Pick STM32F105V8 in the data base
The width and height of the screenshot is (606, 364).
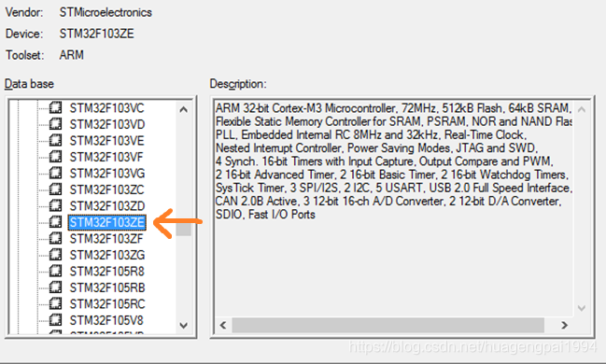click(x=106, y=320)
